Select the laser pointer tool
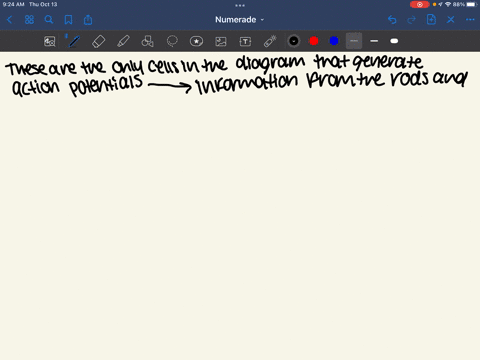This screenshot has width=480, height=360. [270, 41]
